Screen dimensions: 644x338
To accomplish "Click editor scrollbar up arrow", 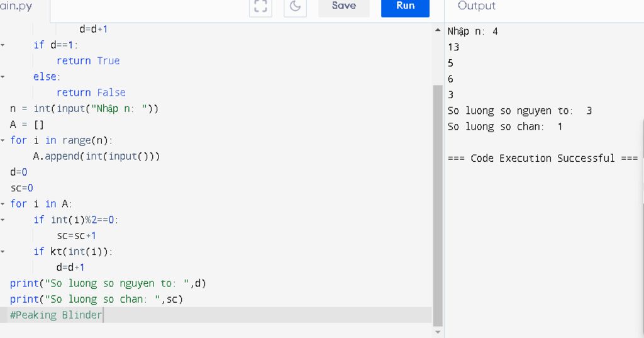I will [438, 30].
